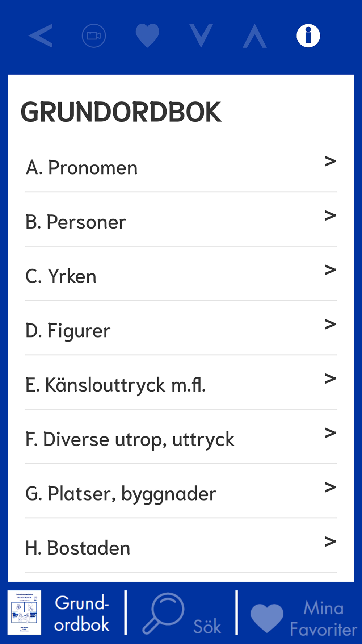
Task: Open the D. Figurer category
Action: 181,328
